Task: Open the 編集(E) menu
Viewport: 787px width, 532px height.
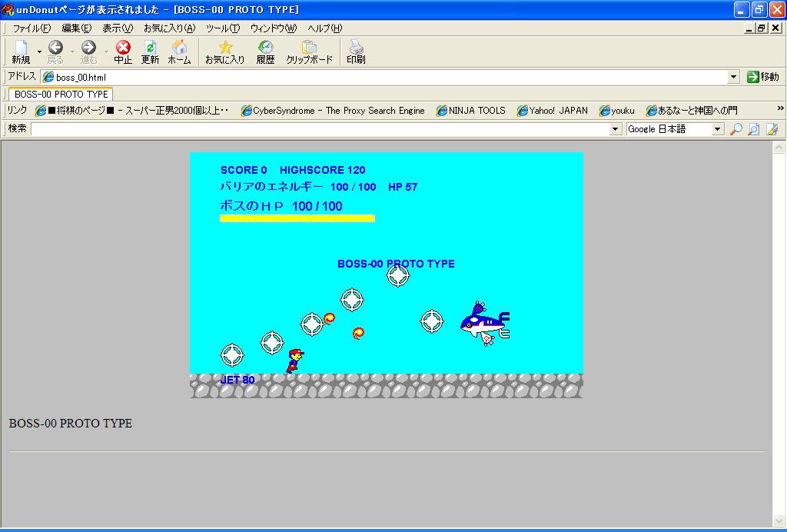Action: (76, 28)
